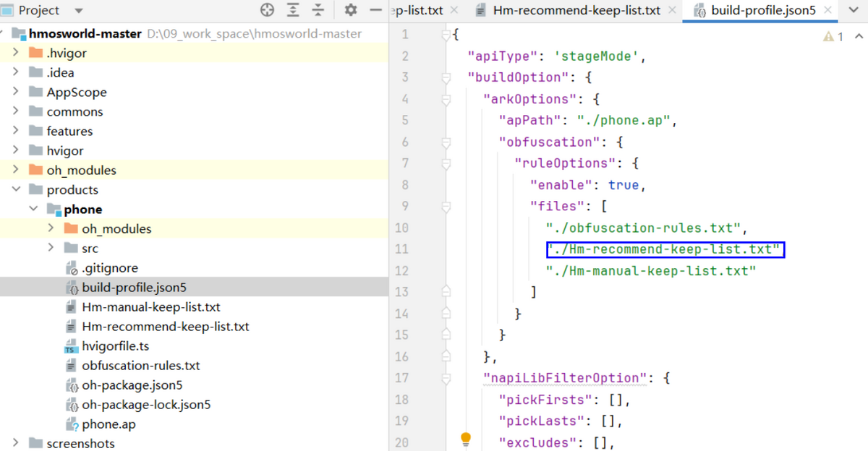The width and height of the screenshot is (868, 451).
Task: Open the Project view dropdown
Action: click(x=79, y=11)
